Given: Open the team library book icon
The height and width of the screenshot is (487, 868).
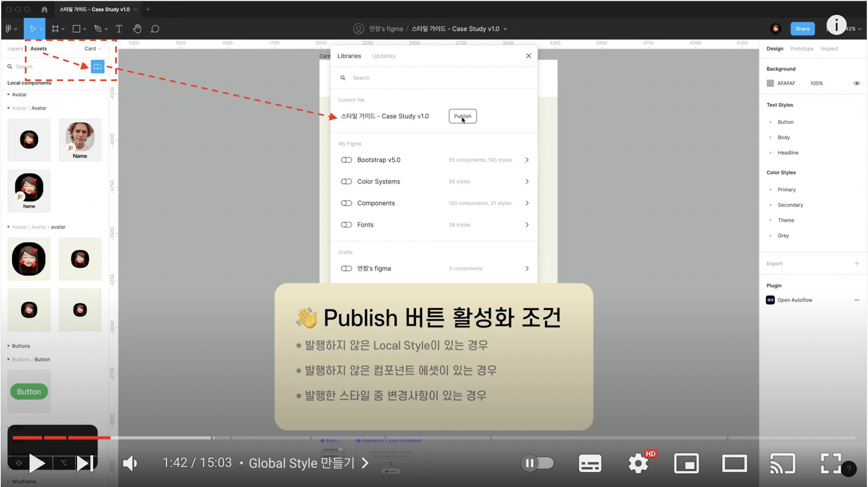Looking at the screenshot, I should (x=98, y=67).
